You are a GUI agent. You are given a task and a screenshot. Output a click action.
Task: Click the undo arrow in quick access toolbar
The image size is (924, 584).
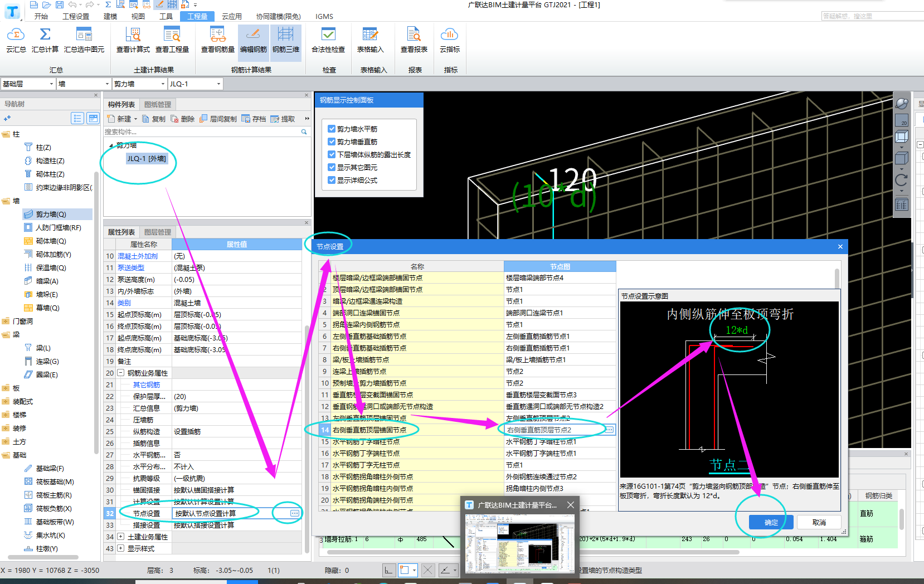(x=72, y=4)
